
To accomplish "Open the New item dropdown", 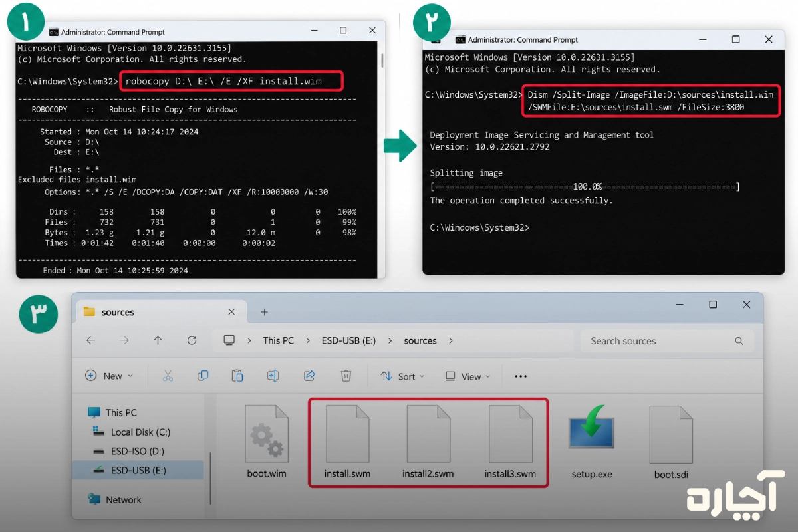I will (x=109, y=376).
